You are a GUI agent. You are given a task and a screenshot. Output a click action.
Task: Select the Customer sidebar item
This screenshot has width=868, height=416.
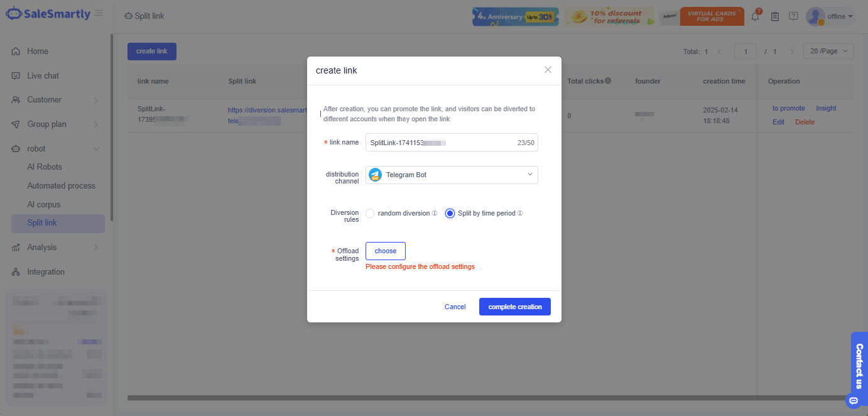click(x=43, y=99)
